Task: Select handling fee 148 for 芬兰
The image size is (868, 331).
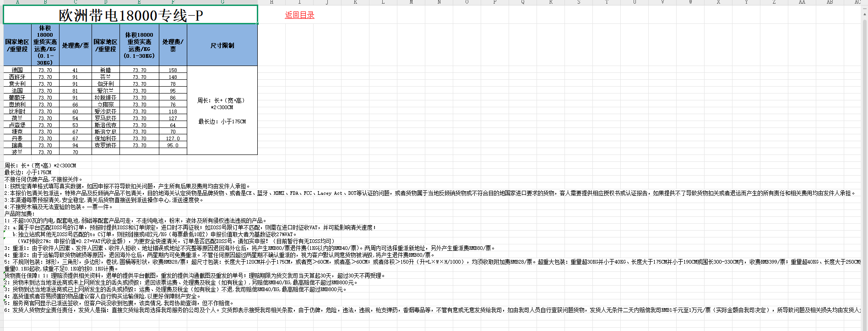Action: point(173,77)
